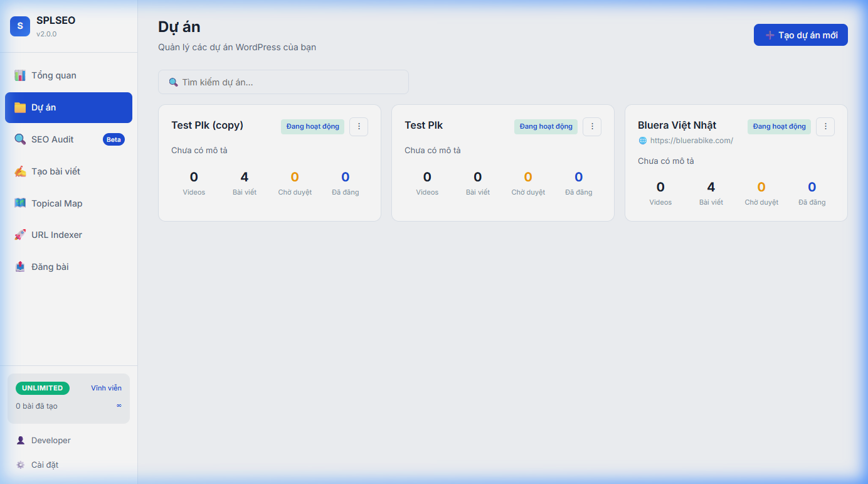
Task: Focus the Tìm kiếm dự án search field
Action: point(283,82)
